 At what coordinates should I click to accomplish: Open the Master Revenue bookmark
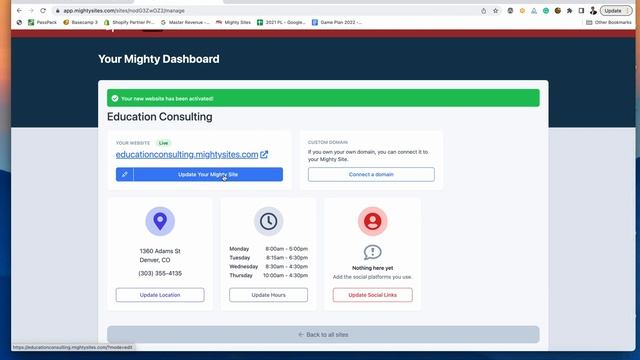pyautogui.click(x=185, y=22)
